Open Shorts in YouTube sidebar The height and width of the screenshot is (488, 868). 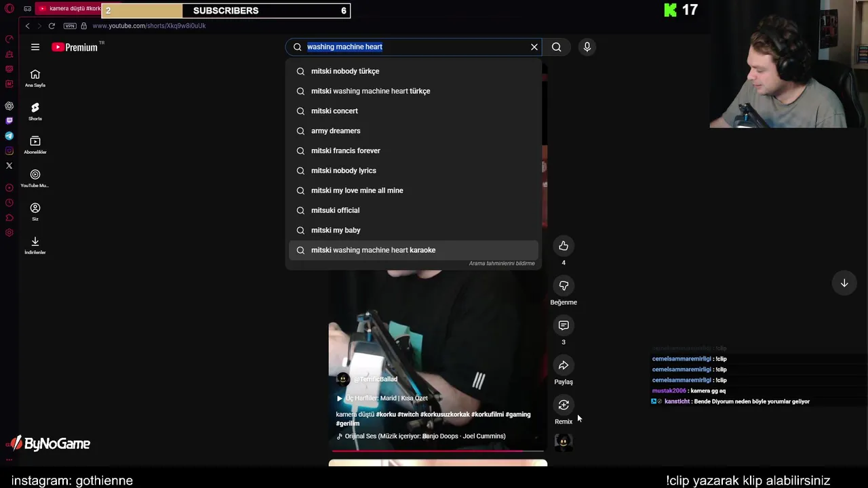click(35, 112)
